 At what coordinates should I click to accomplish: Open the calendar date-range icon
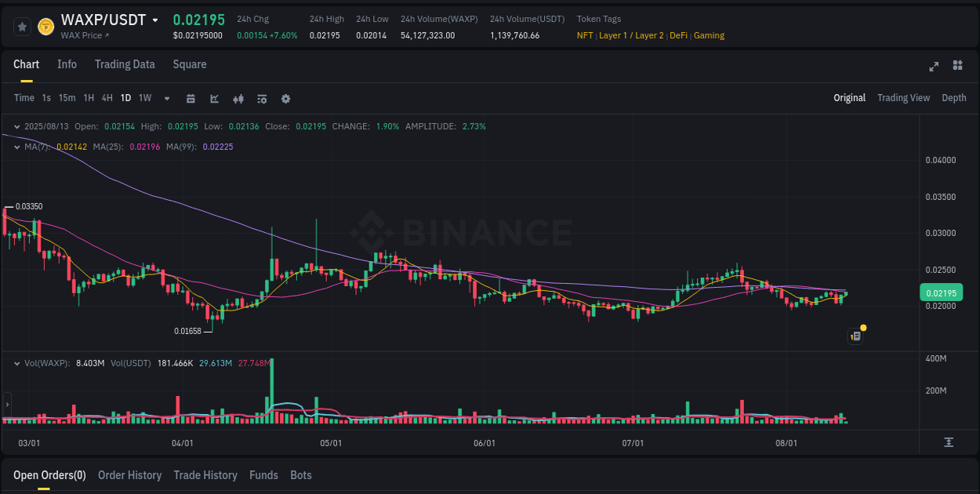[x=191, y=99]
